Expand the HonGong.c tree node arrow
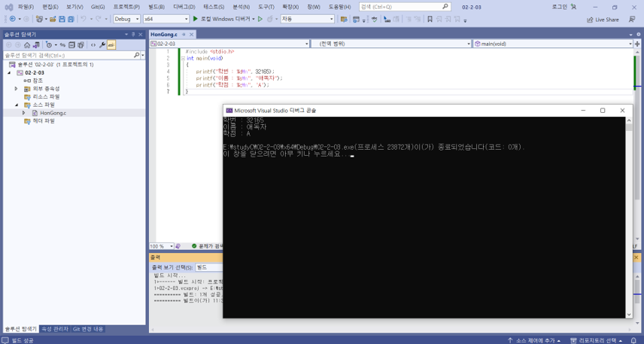This screenshot has height=344, width=644. click(x=23, y=113)
